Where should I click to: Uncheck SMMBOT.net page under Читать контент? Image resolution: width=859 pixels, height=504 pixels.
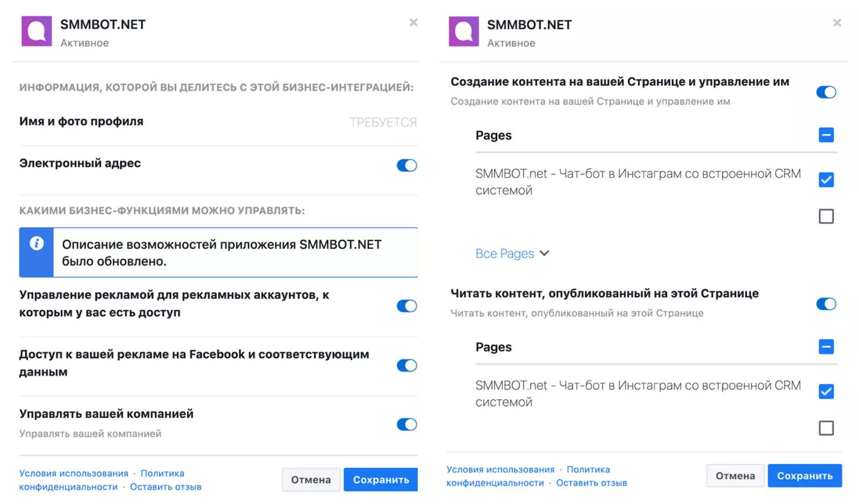826,392
